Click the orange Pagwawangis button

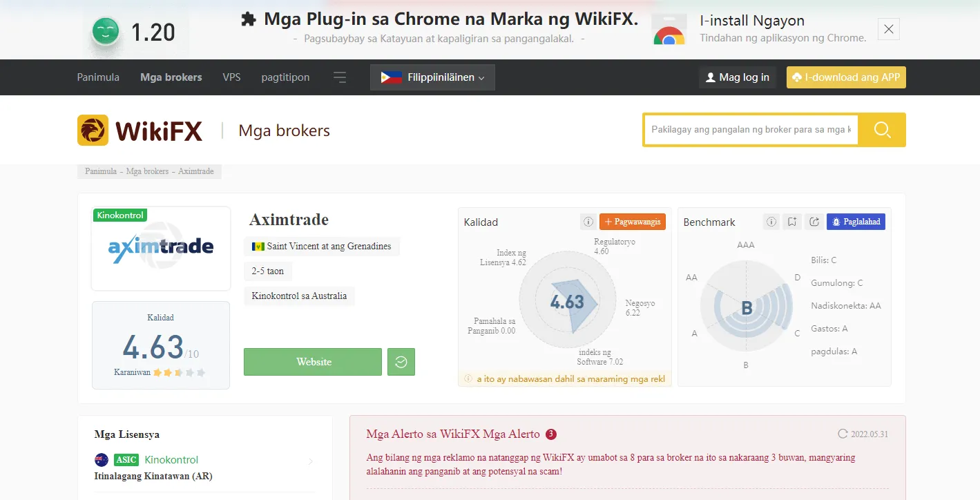[x=633, y=222]
